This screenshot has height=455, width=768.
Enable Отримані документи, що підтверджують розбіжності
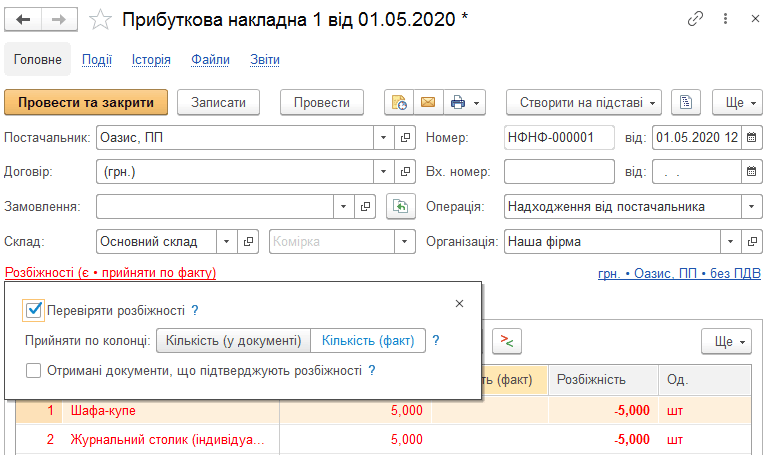coord(33,370)
